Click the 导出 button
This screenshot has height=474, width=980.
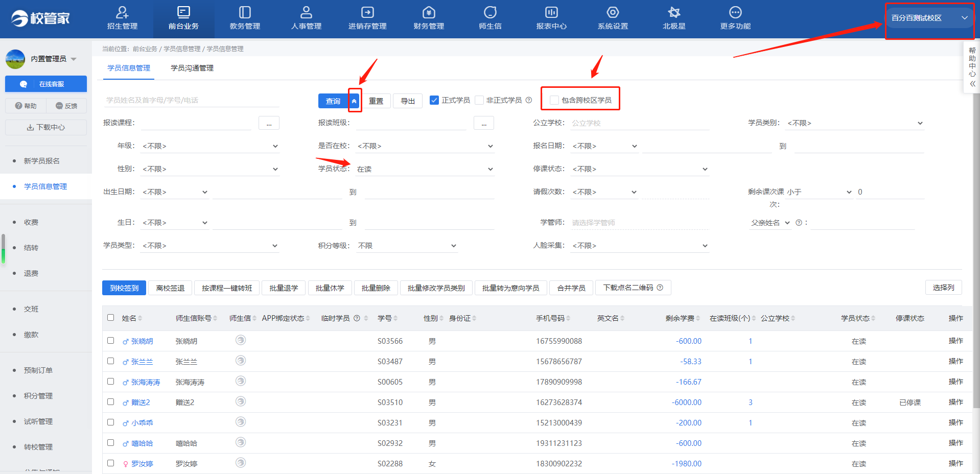click(x=408, y=101)
